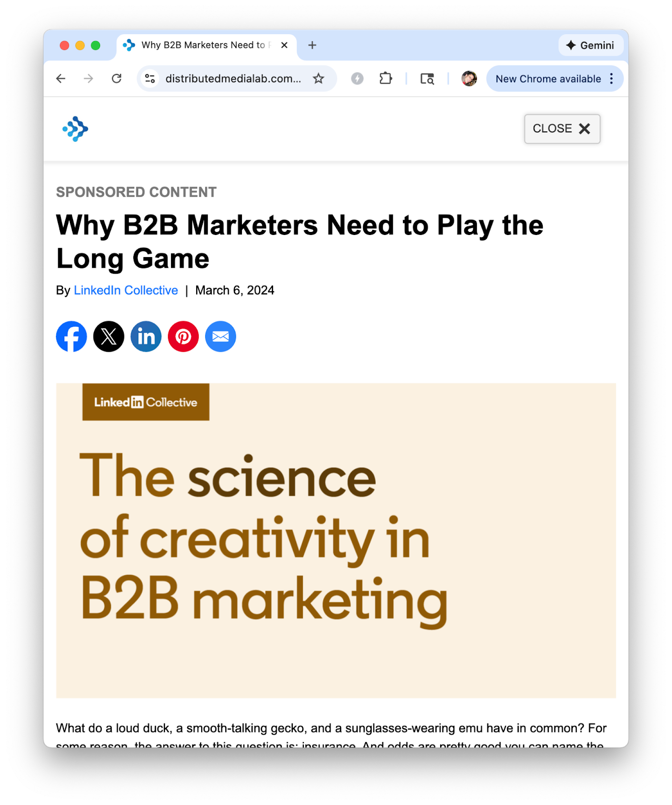This screenshot has width=672, height=805.
Task: Go forward in browser history
Action: (89, 78)
